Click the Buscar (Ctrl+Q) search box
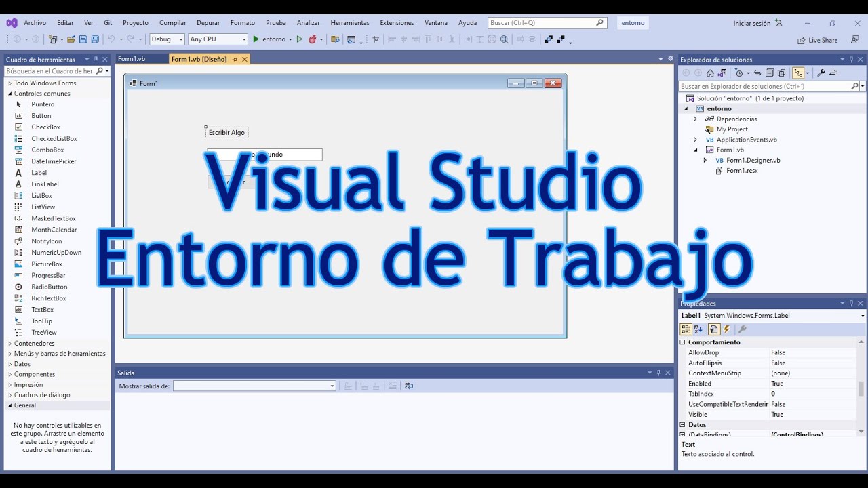The height and width of the screenshot is (488, 868). click(x=547, y=22)
